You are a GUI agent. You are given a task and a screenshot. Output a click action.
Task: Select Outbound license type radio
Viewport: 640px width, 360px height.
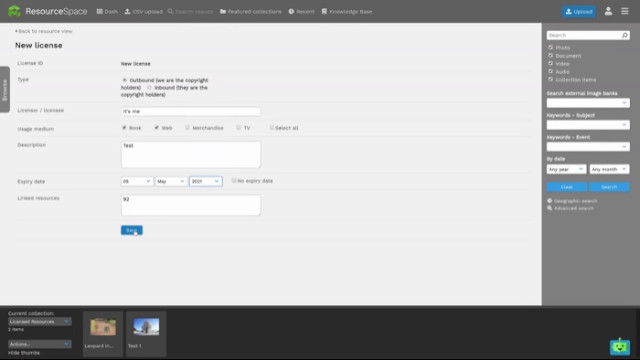[124, 80]
